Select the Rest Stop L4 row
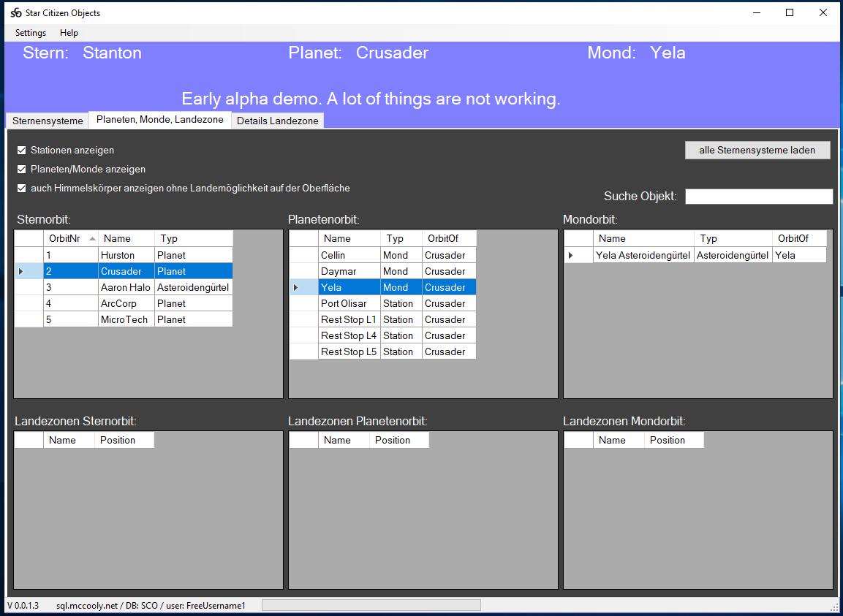This screenshot has height=616, width=843. click(x=383, y=335)
